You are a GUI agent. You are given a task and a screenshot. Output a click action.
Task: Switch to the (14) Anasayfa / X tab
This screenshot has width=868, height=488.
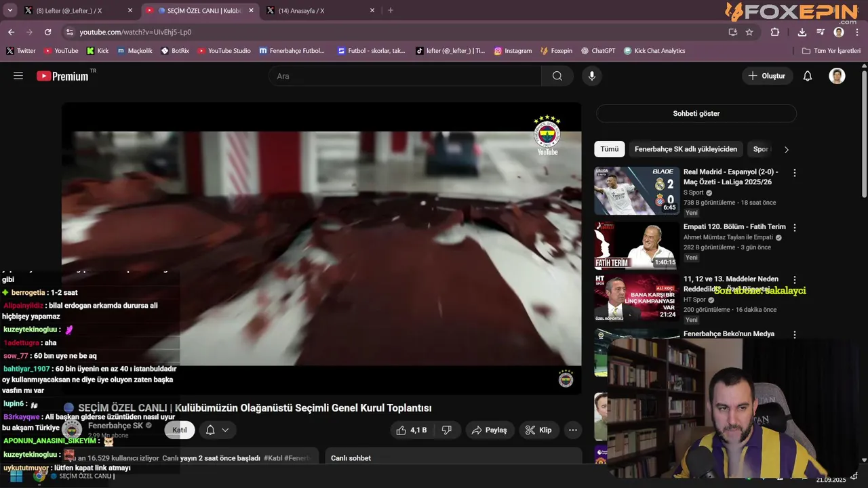321,10
